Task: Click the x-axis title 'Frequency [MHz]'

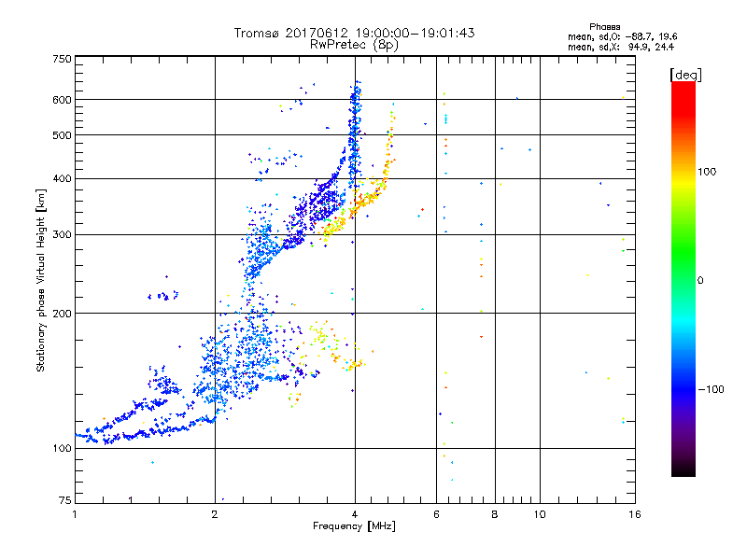Action: 354,526
